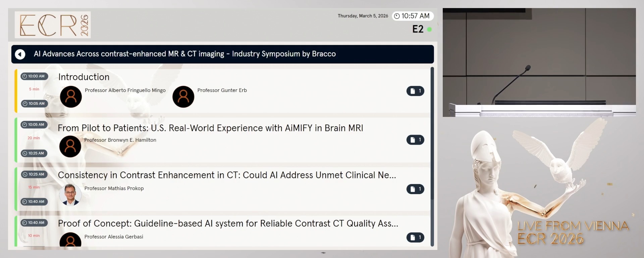Expand truncated Consistency in Contrast Enhancement title
644x258 pixels.
click(x=227, y=175)
